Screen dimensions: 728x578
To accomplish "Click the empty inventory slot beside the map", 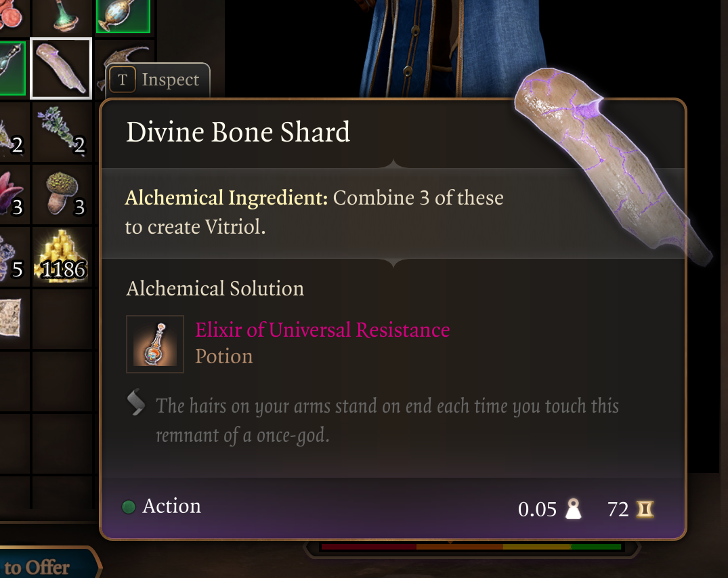I will coord(63,319).
